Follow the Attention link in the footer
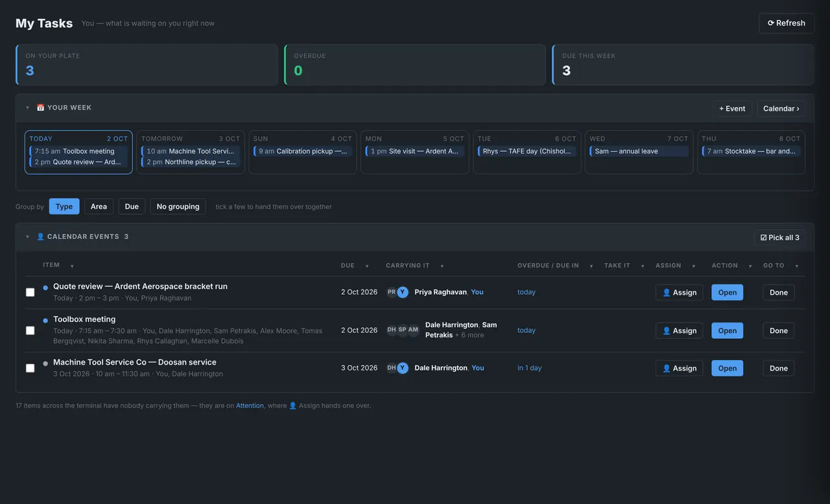The width and height of the screenshot is (830, 504). (250, 406)
